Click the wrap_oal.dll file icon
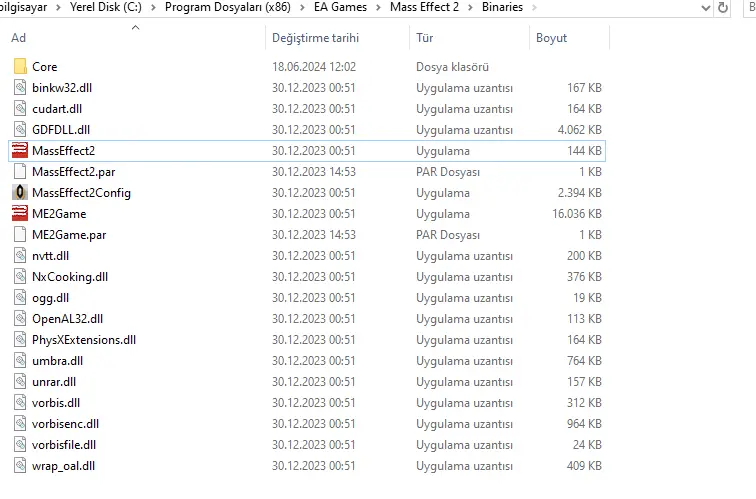This screenshot has width=756, height=499. (x=20, y=466)
